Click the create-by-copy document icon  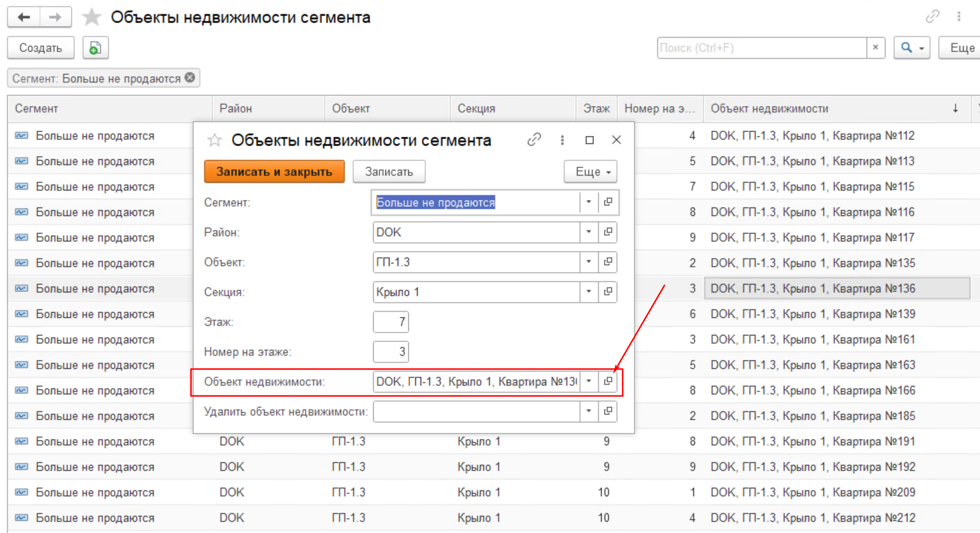point(95,48)
